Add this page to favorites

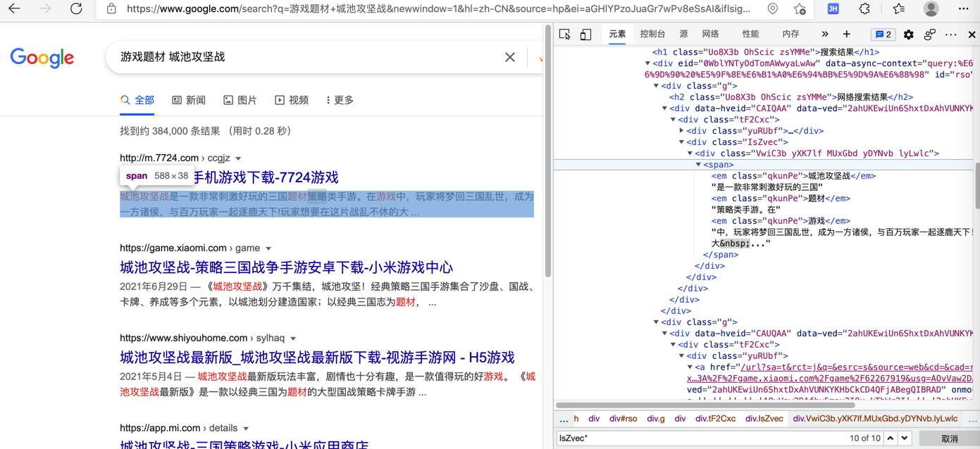(x=800, y=9)
